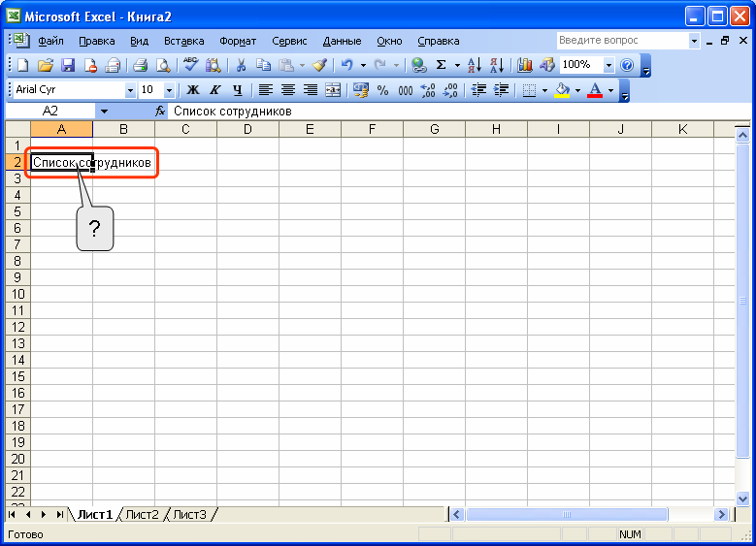This screenshot has width=756, height=546.
Task: Toggle italic formatting К button
Action: click(x=215, y=90)
